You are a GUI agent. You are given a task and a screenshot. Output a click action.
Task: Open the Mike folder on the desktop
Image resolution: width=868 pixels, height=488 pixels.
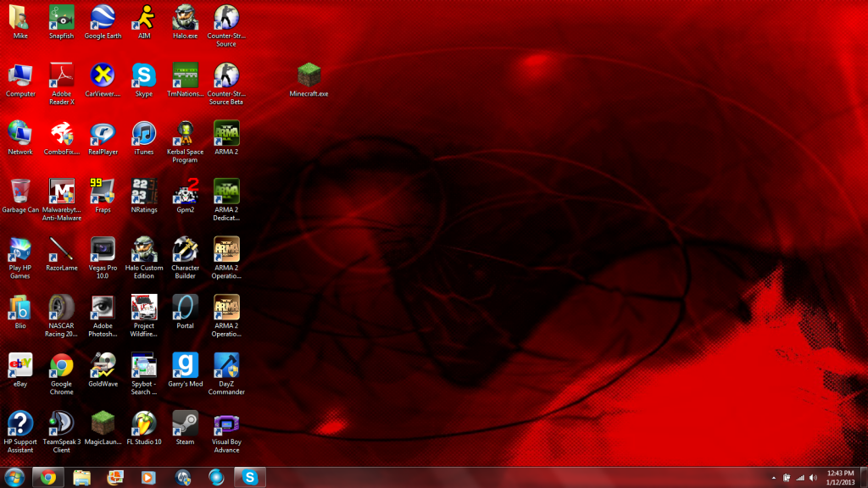[20, 22]
